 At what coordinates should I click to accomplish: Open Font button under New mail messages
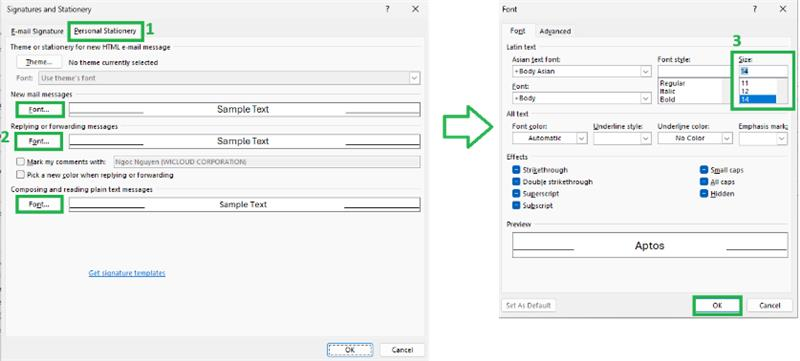(x=39, y=109)
